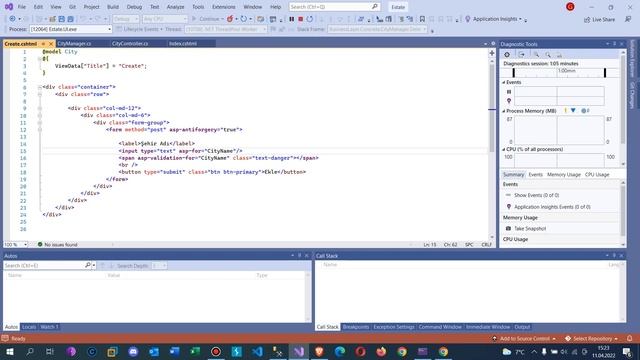
Task: Collapse the Events section in Diagnostic Tools
Action: (504, 82)
